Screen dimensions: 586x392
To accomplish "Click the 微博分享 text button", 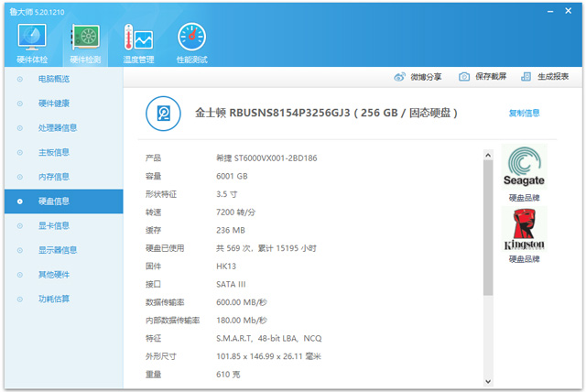I will 426,77.
